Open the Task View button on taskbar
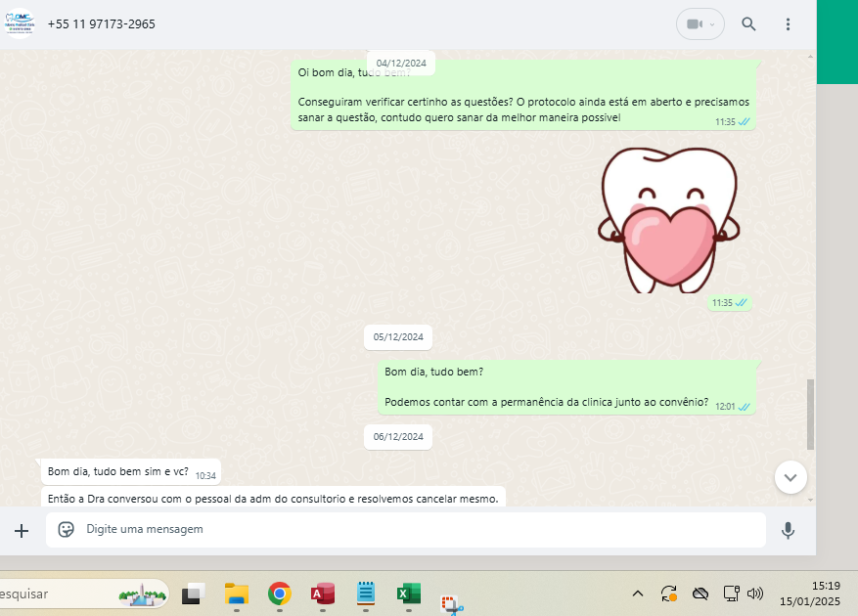The width and height of the screenshot is (858, 616). tap(193, 594)
